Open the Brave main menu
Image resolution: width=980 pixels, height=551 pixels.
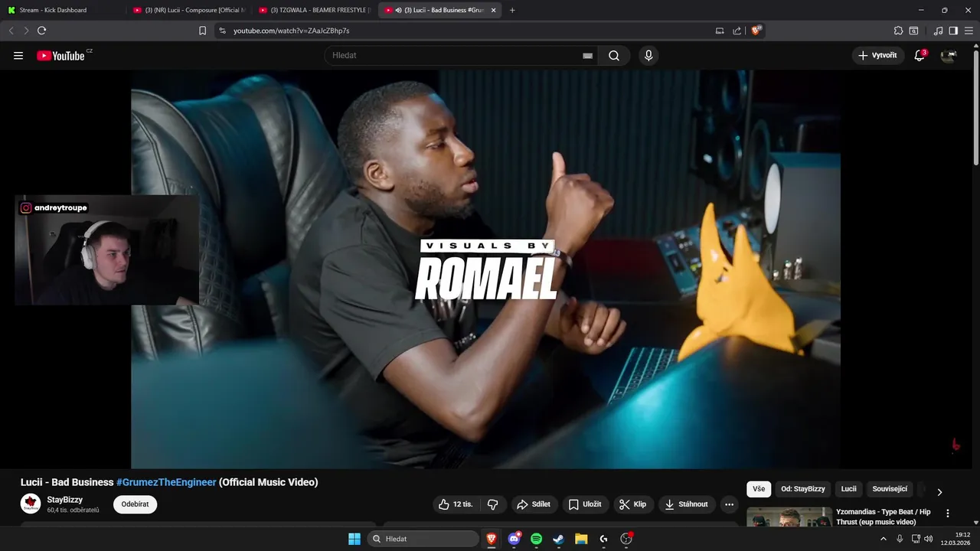coord(969,31)
